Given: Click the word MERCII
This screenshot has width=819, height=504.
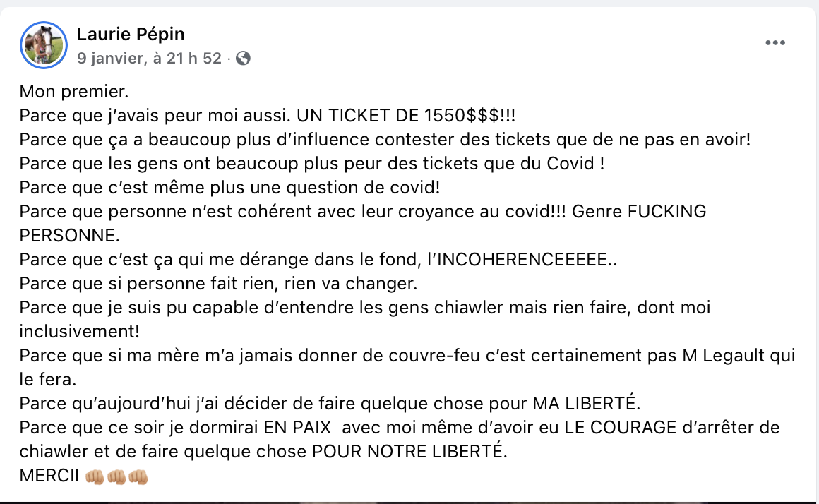Looking at the screenshot, I should (49, 476).
